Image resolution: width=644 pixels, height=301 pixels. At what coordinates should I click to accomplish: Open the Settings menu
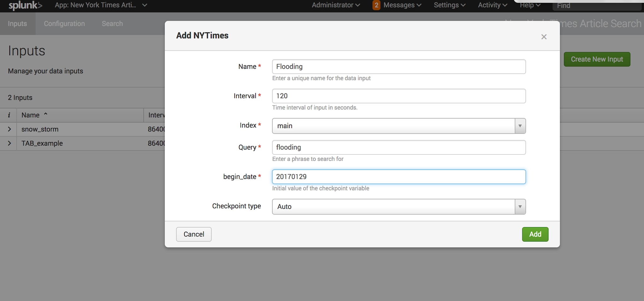(449, 5)
